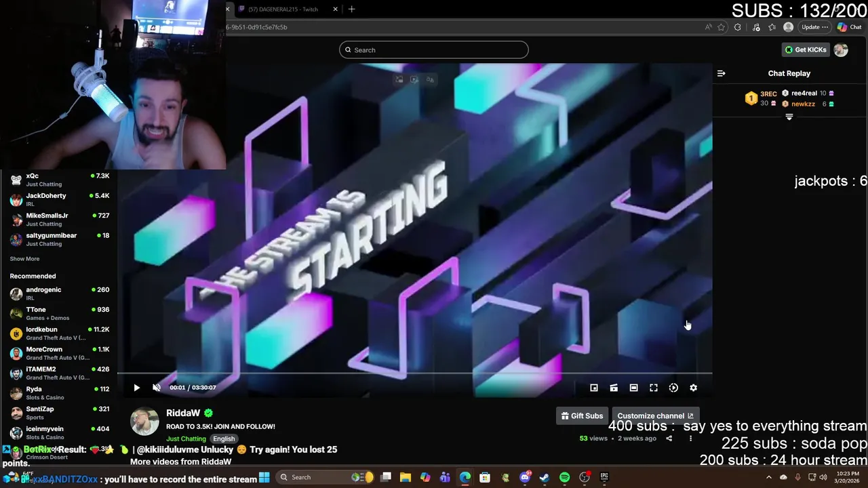Image resolution: width=868 pixels, height=488 pixels.
Task: Open SantiZap recommended channel
Action: pyautogui.click(x=59, y=413)
